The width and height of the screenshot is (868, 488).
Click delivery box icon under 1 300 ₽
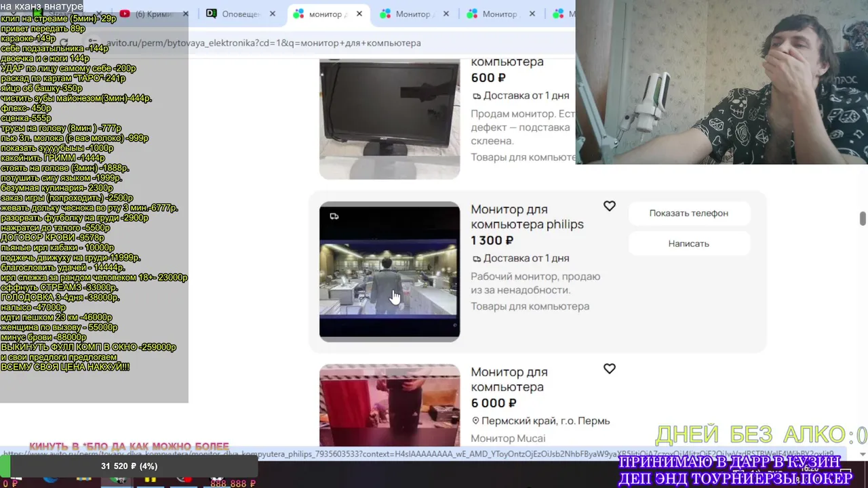[477, 259]
